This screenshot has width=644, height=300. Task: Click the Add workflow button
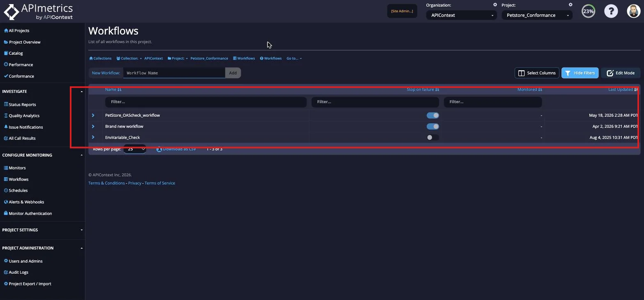(233, 73)
